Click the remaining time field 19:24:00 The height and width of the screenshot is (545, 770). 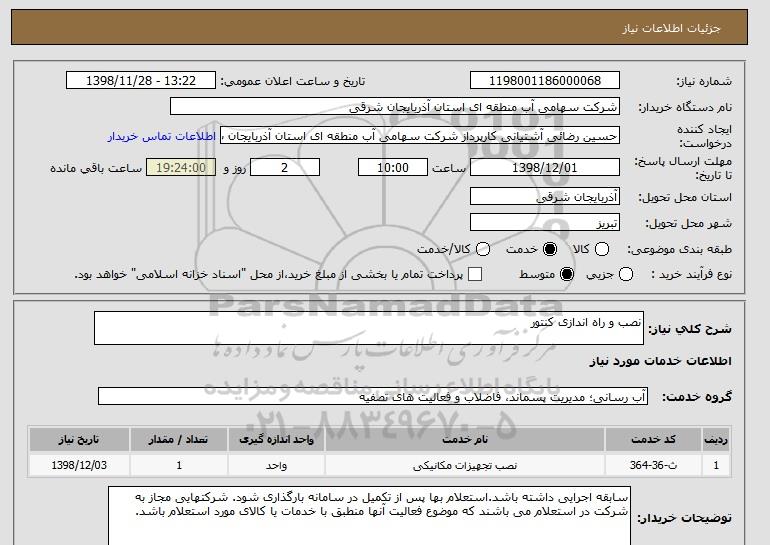coord(181,167)
